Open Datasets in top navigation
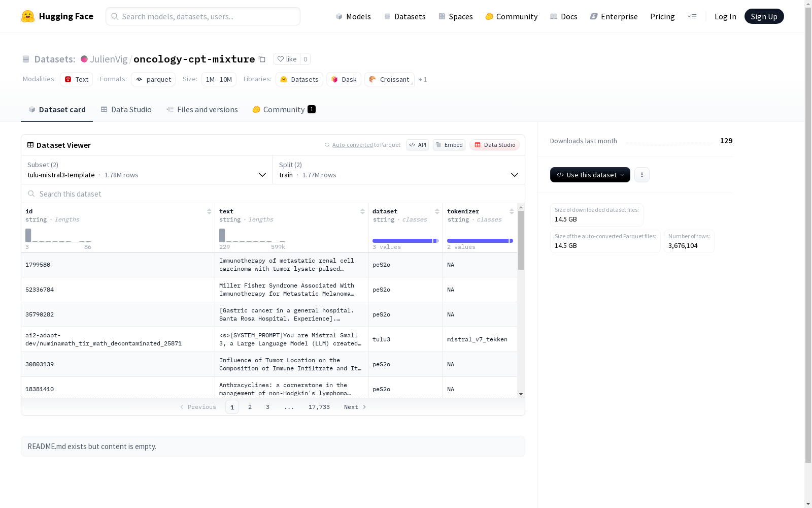 pos(404,16)
